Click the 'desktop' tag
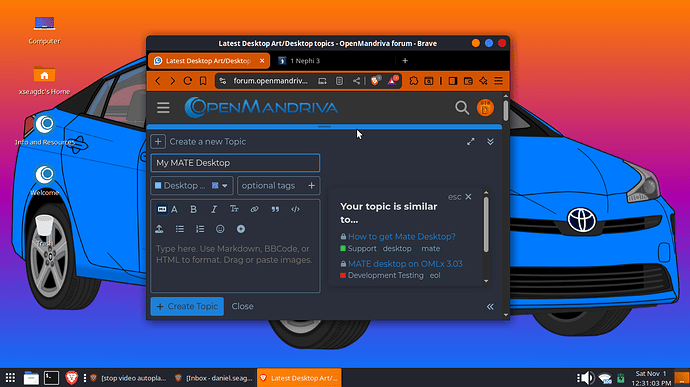 coord(397,249)
